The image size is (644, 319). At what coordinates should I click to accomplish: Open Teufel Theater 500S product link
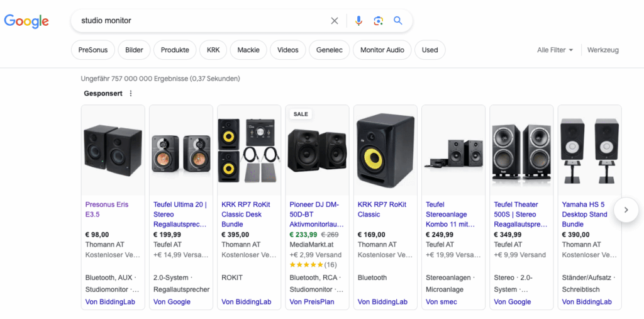[x=521, y=214]
